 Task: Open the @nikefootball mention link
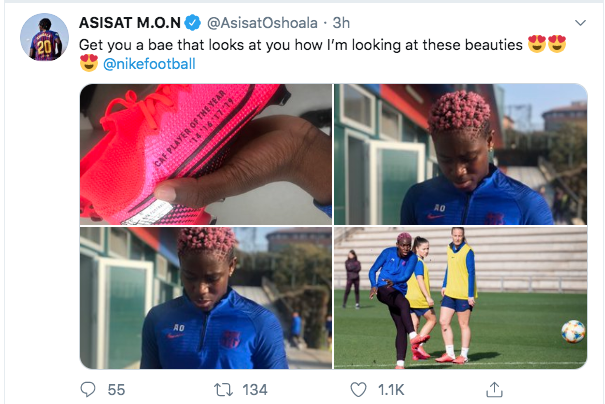tap(149, 64)
